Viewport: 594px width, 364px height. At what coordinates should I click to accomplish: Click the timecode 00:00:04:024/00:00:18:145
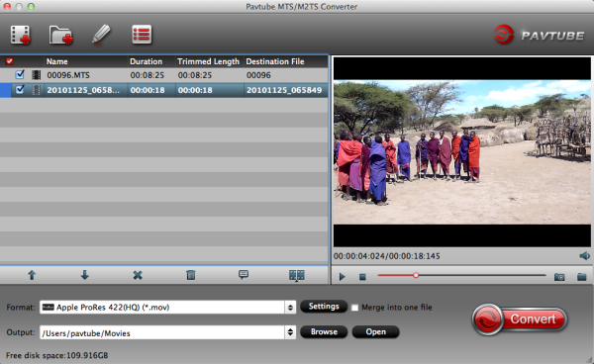pos(387,256)
